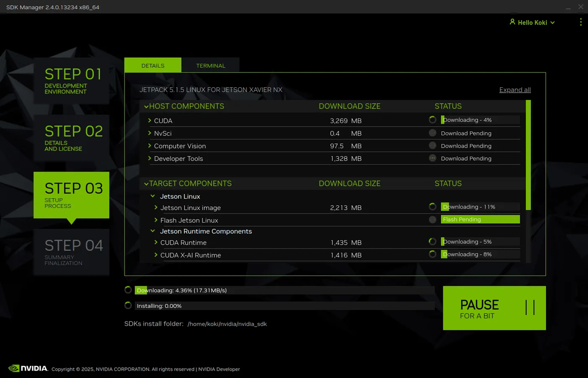The image size is (588, 378).
Task: Click the CUDA X-AI Runtime 8% progress bar
Action: 480,254
